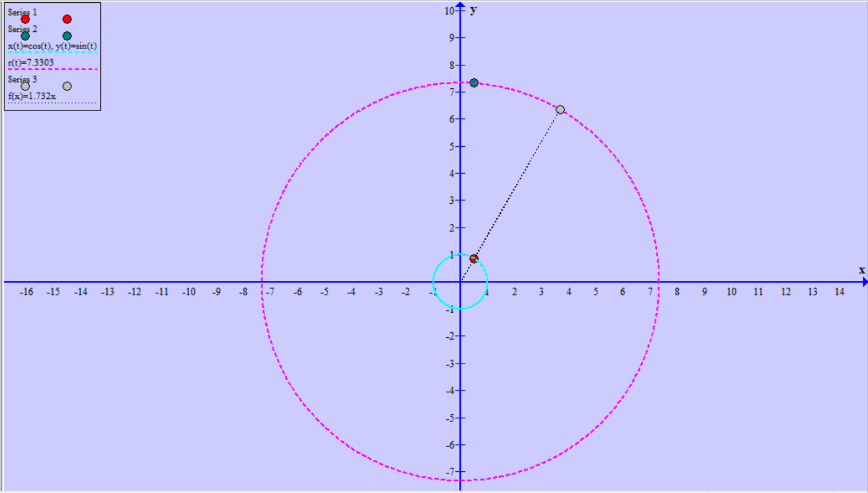This screenshot has width=868, height=493.
Task: Click the x(t)=cos(t), y(t)=sin(t) legend label
Action: pyautogui.click(x=52, y=46)
